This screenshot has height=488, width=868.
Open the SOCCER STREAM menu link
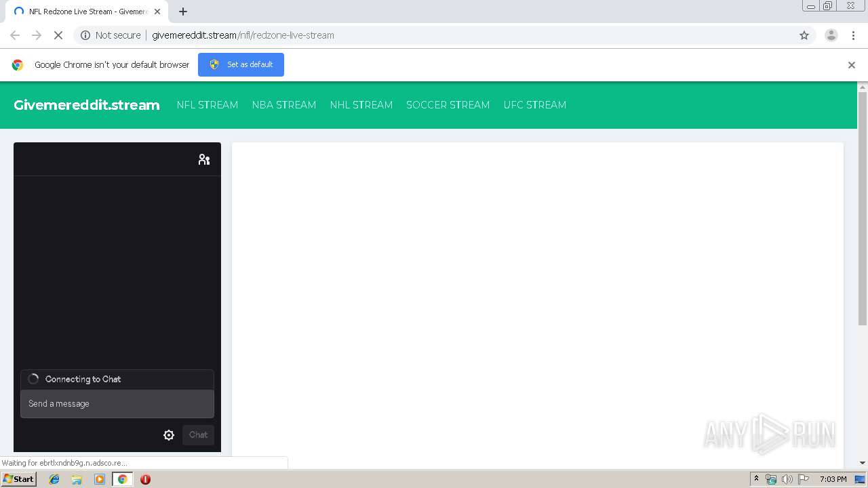[448, 105]
